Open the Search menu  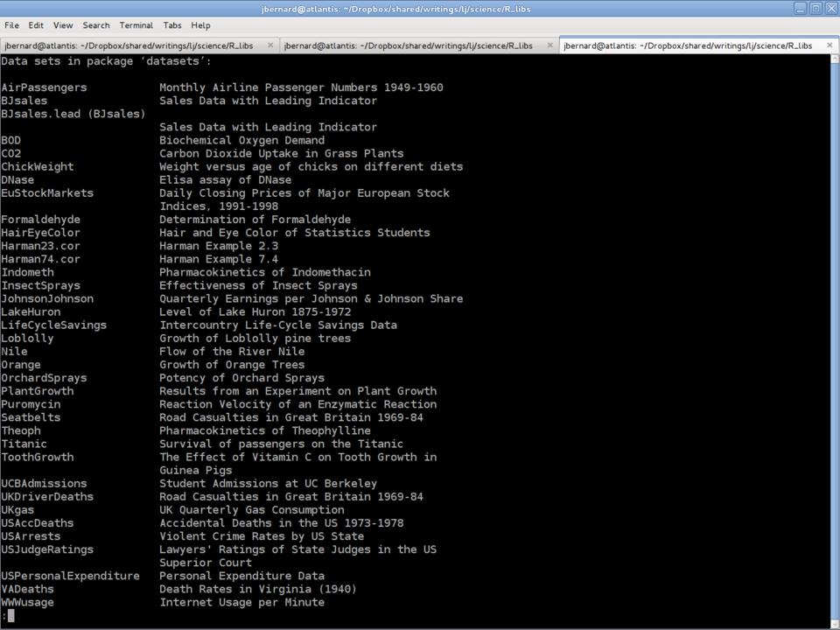[96, 25]
